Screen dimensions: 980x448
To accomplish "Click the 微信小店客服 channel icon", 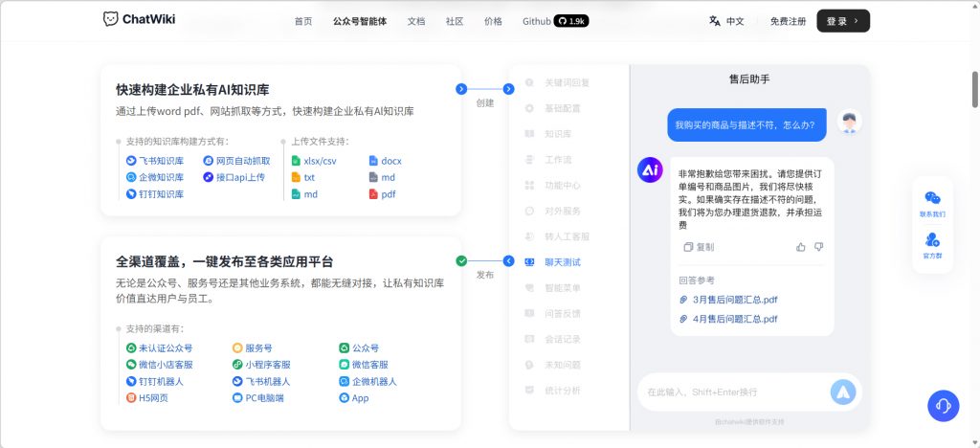I will (x=131, y=365).
